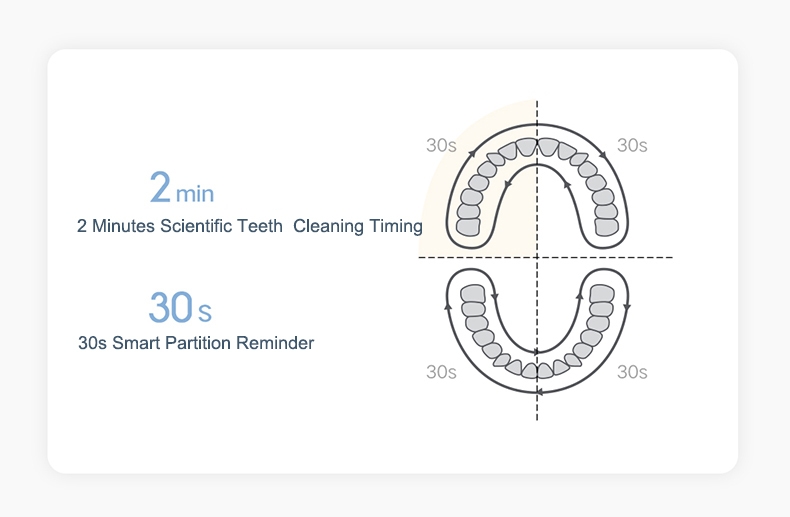790x517 pixels.
Task: Tap the "30s" label beside upper-right quadrant
Action: 632,145
